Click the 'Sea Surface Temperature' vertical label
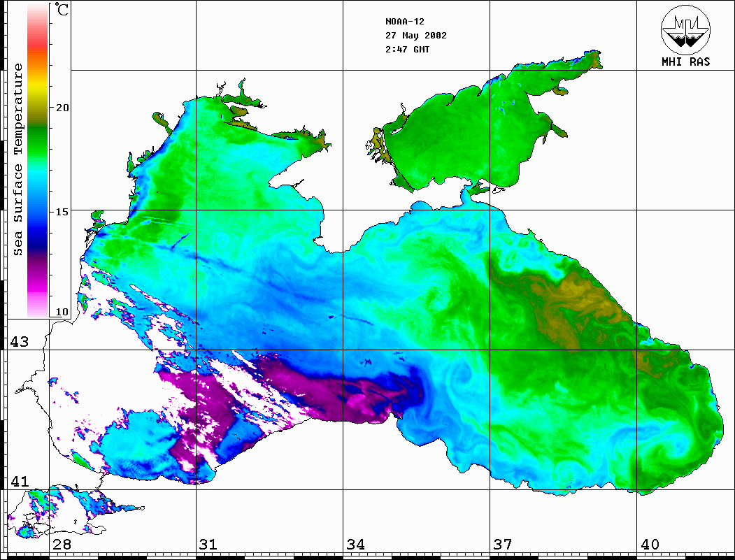The image size is (735, 560). coord(17,160)
